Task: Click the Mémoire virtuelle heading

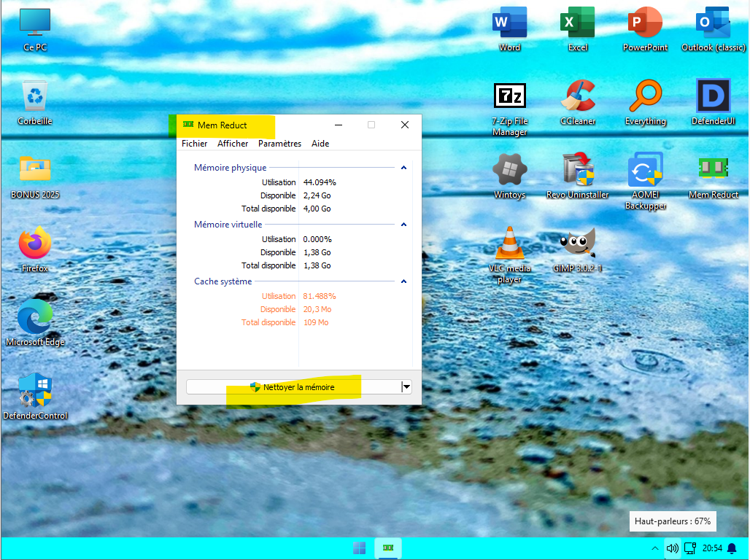Action: (x=228, y=225)
